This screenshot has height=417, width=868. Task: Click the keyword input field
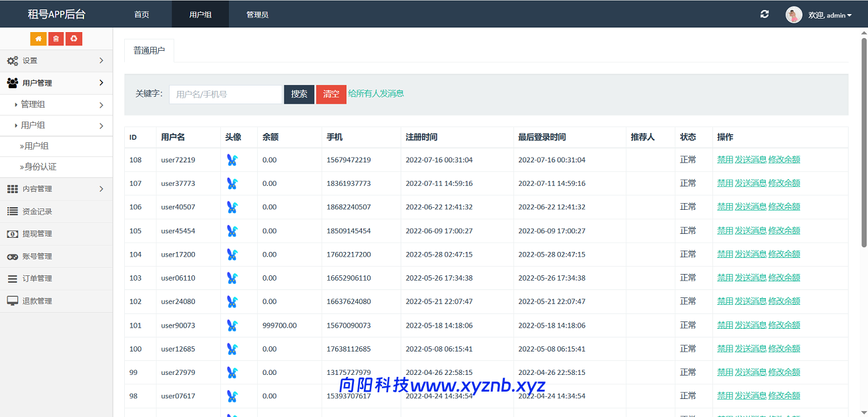[x=225, y=94]
